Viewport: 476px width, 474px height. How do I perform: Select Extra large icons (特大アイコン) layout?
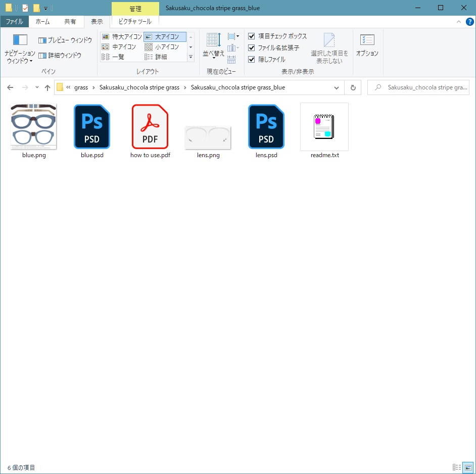[x=122, y=37]
